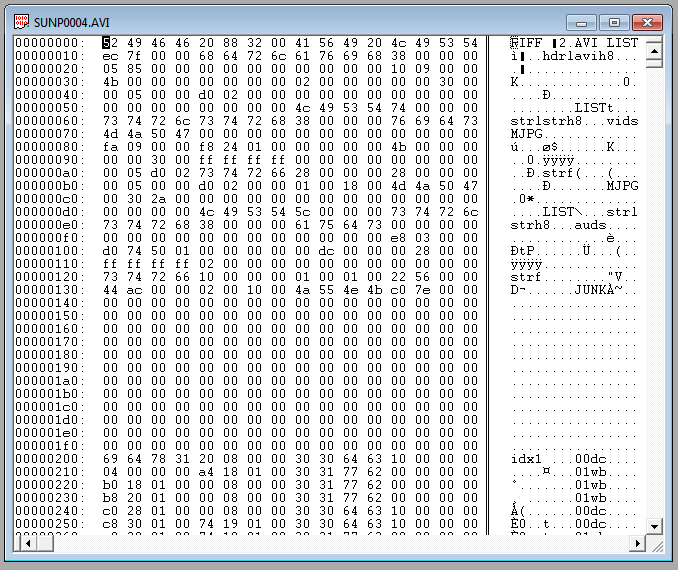Viewport: 678px width, 570px height.
Task: Click the window resize grip corner
Action: 658,547
